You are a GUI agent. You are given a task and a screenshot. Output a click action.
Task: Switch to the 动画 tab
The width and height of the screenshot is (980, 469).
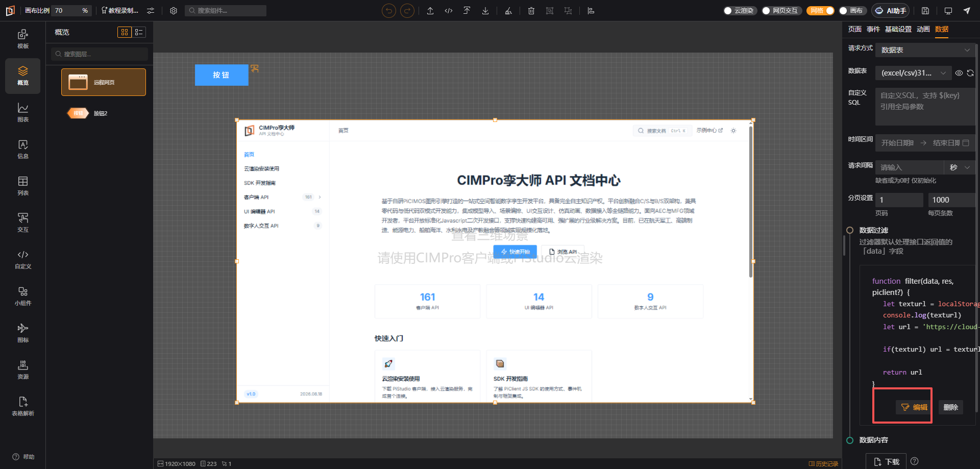coord(923,29)
